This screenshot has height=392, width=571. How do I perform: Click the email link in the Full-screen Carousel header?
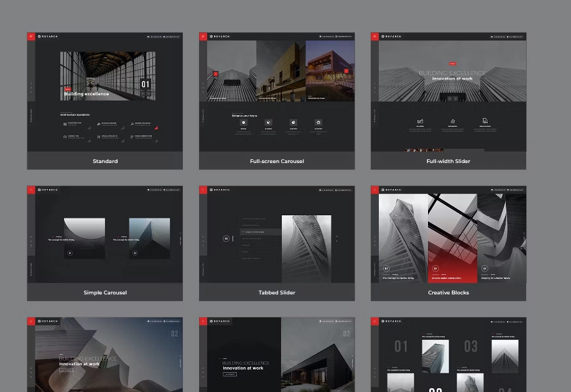click(x=344, y=36)
